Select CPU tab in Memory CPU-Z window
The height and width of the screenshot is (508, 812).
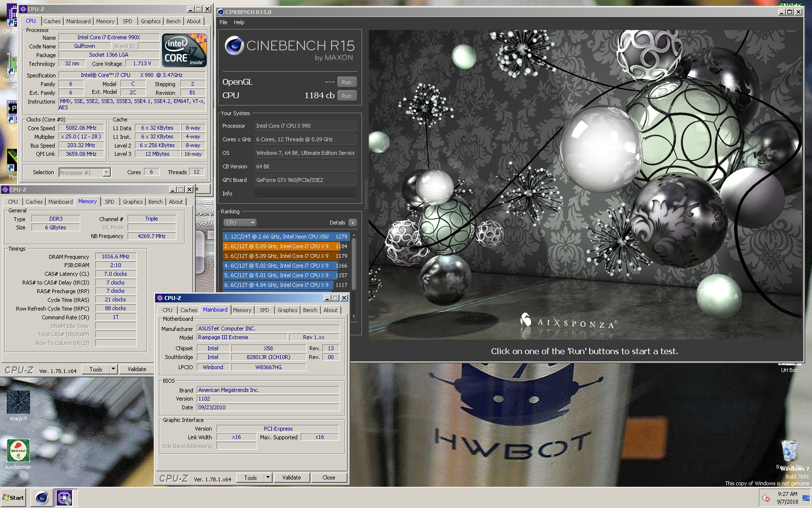(x=13, y=202)
